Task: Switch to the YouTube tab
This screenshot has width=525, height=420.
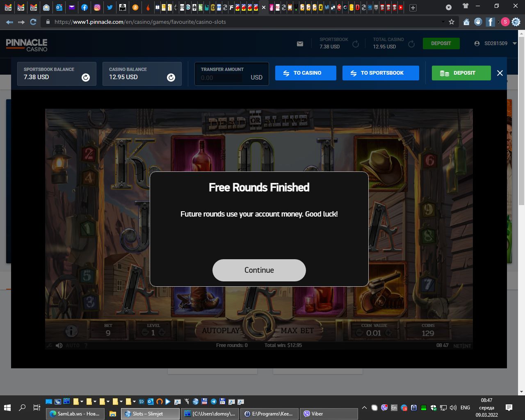Action: click(401, 7)
